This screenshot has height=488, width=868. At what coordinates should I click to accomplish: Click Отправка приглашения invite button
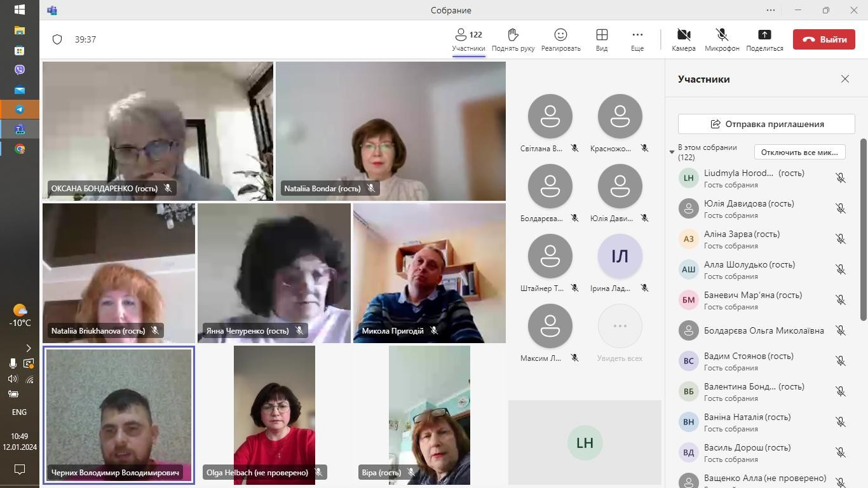(x=766, y=124)
